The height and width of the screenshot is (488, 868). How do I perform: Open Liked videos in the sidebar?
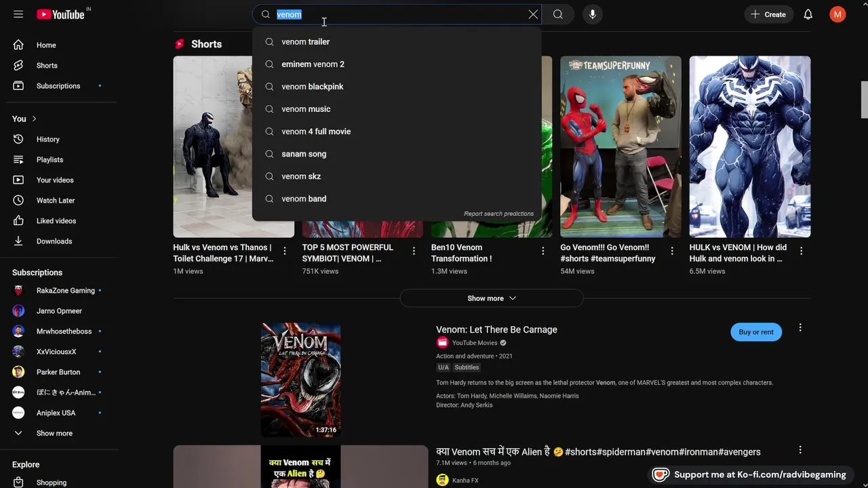click(60, 221)
